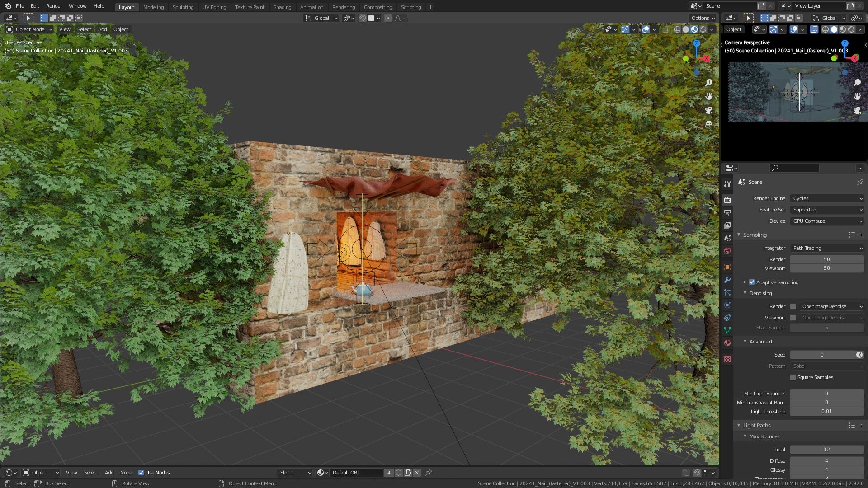Click the animate Seed clock icon
The width and height of the screenshot is (868, 488).
[x=859, y=355]
